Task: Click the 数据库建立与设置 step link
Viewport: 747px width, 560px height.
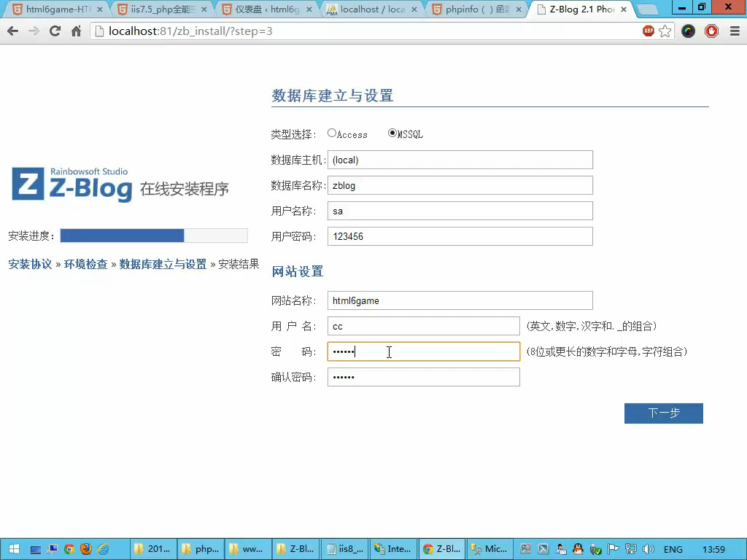Action: click(x=163, y=264)
